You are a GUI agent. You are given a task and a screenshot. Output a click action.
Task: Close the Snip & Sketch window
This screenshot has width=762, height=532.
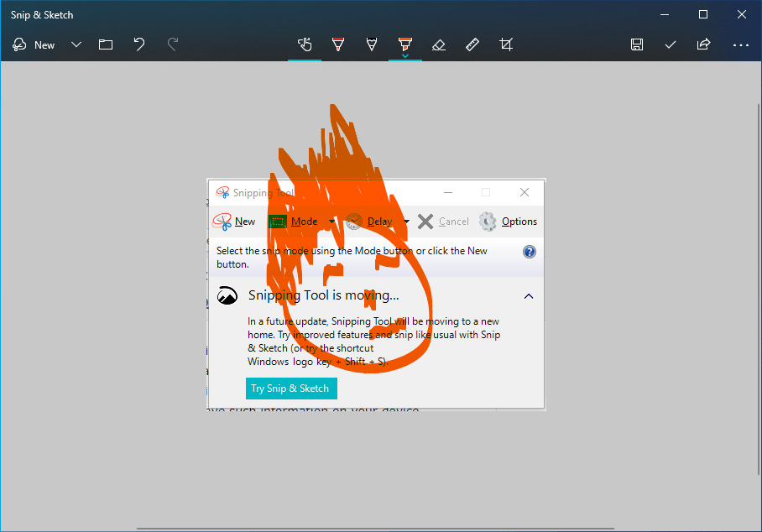tap(742, 14)
